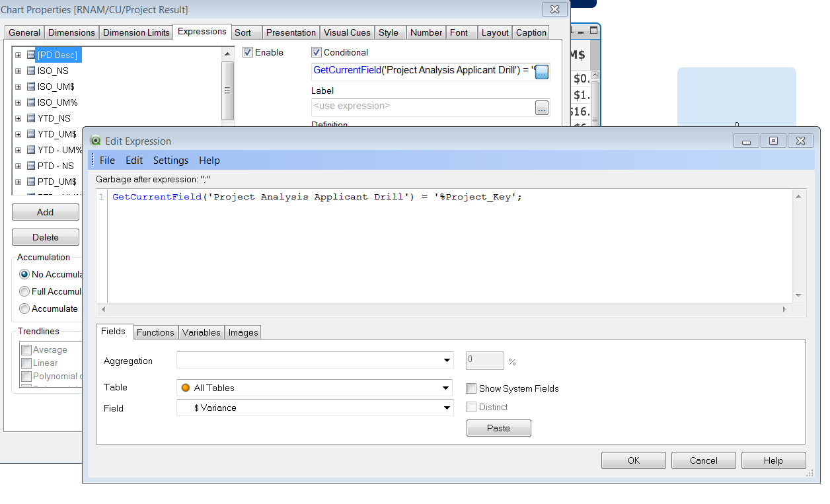Image resolution: width=830 pixels, height=504 pixels.
Task: Click the editor horizontal scrollbar right arrow
Action: (x=785, y=309)
